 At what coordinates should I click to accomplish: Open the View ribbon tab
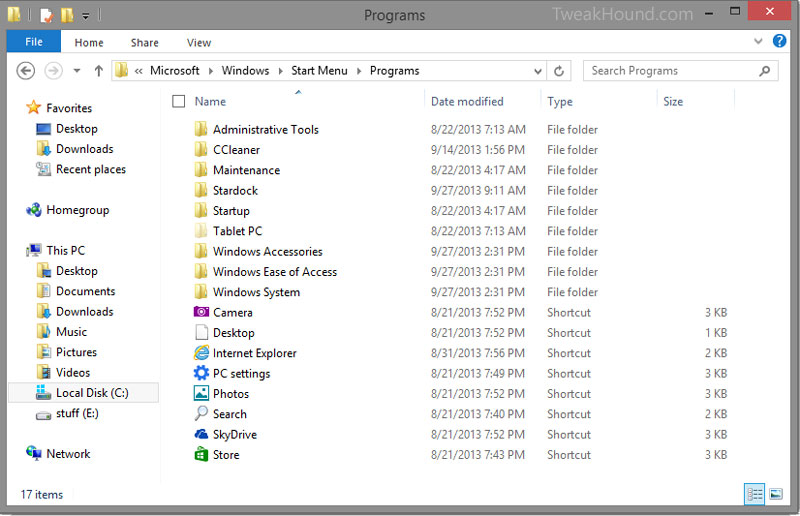click(x=198, y=42)
